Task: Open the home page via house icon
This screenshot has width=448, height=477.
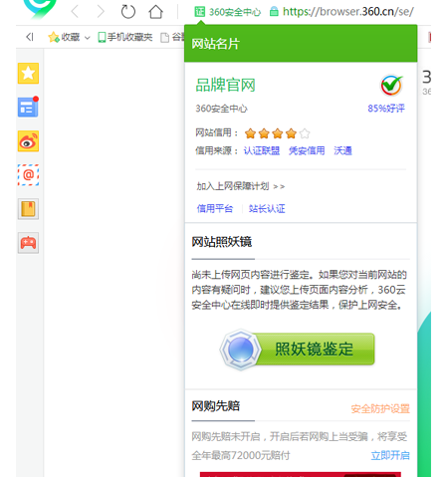Action: point(155,12)
